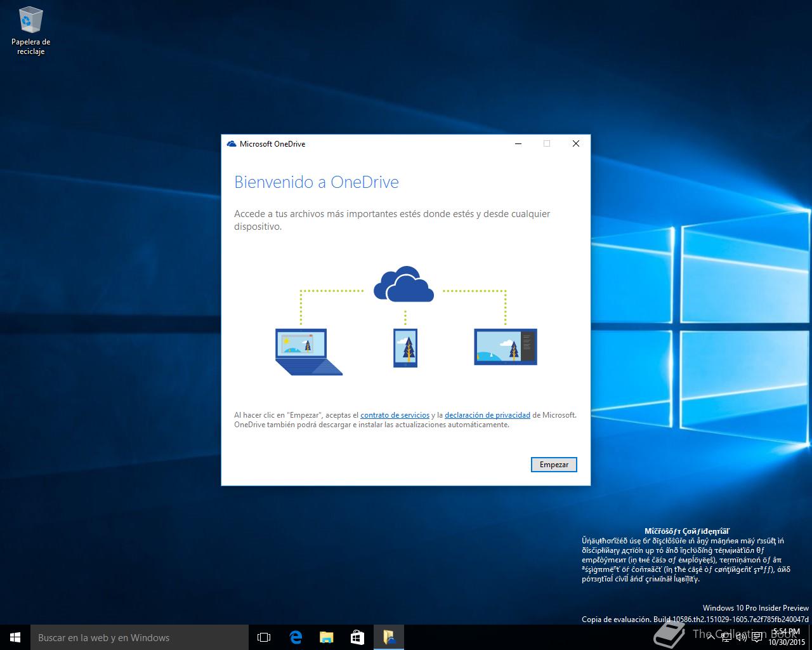Open the declaración de privacidad link
Screen dimensions: 812x650
pos(487,415)
